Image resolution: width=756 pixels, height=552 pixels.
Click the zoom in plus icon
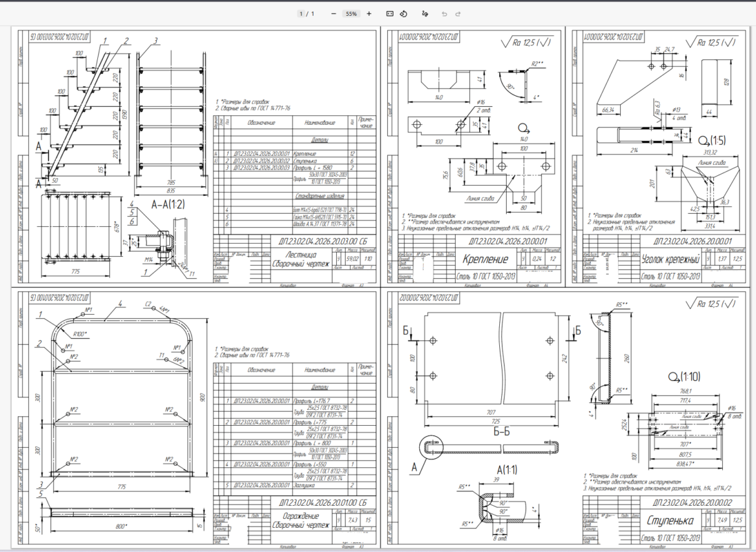369,14
